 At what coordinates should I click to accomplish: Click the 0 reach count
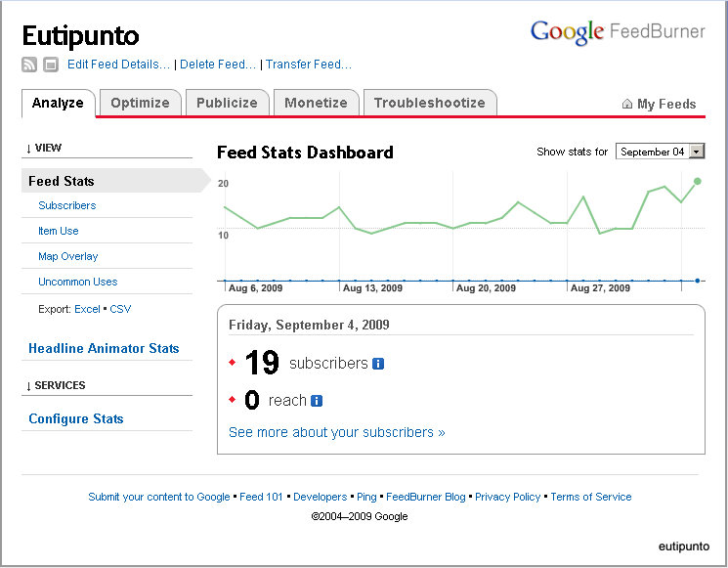click(x=252, y=400)
